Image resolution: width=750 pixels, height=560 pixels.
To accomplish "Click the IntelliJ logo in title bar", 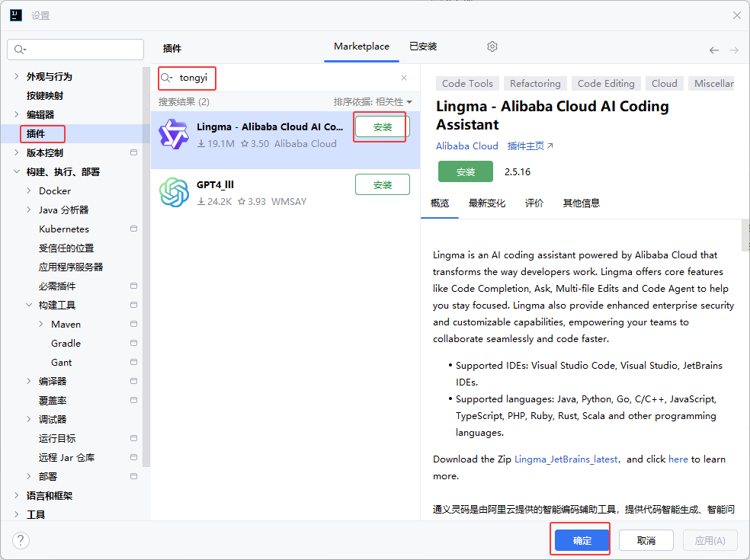I will tap(15, 15).
